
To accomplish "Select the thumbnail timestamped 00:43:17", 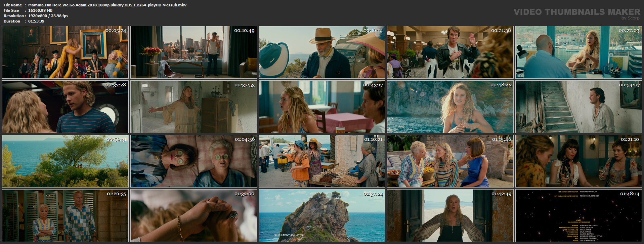I will click(x=322, y=107).
